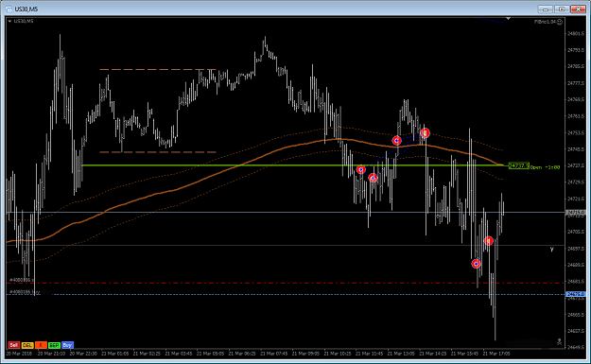Select the green 24737.5 open price label
This screenshot has height=364, width=591.
[x=518, y=165]
